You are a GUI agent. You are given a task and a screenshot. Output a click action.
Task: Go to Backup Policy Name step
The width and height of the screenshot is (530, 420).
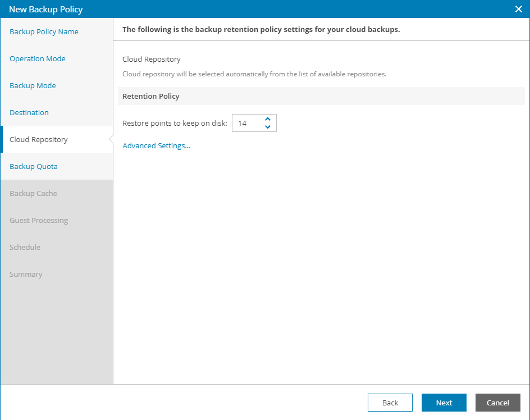click(x=44, y=32)
